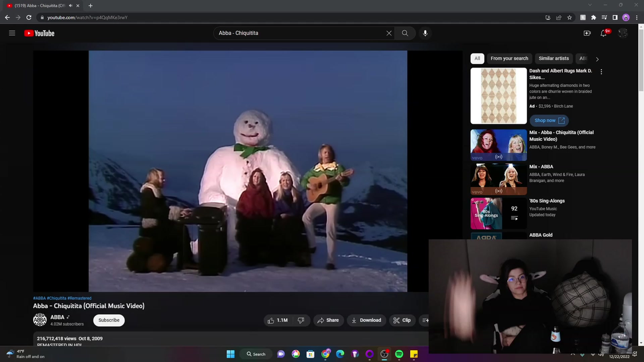Select the From your search chip
Screen dimensions: 644x362
[509, 58]
